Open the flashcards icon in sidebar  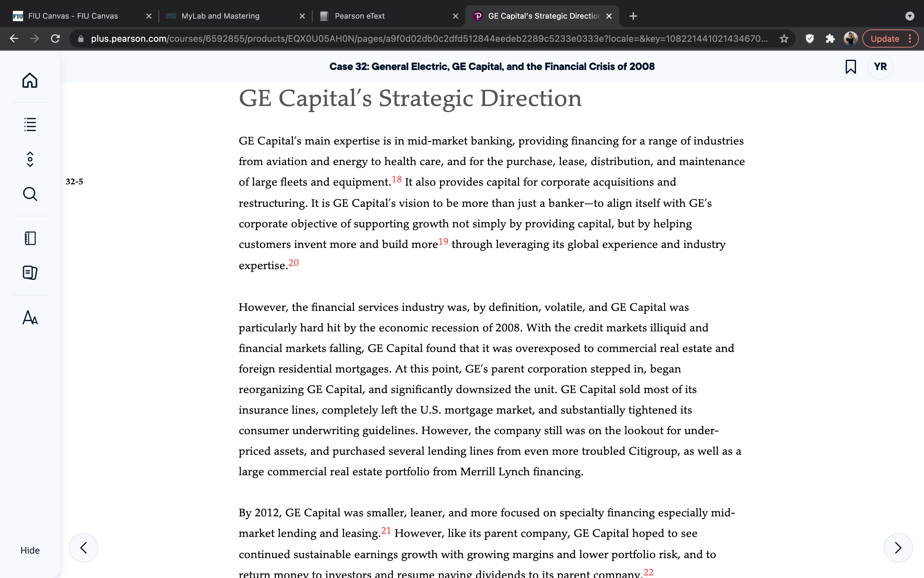30,273
